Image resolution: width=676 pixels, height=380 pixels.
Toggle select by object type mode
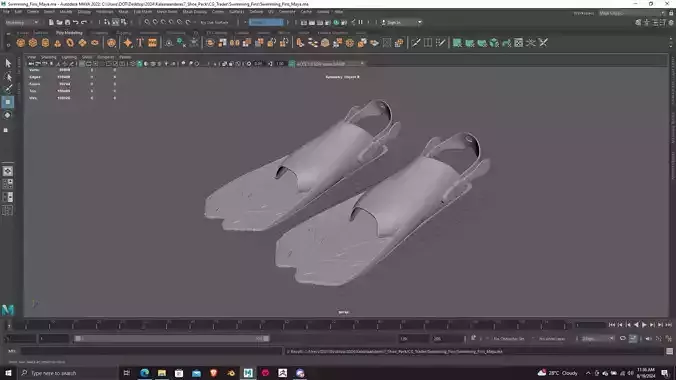tap(116, 22)
